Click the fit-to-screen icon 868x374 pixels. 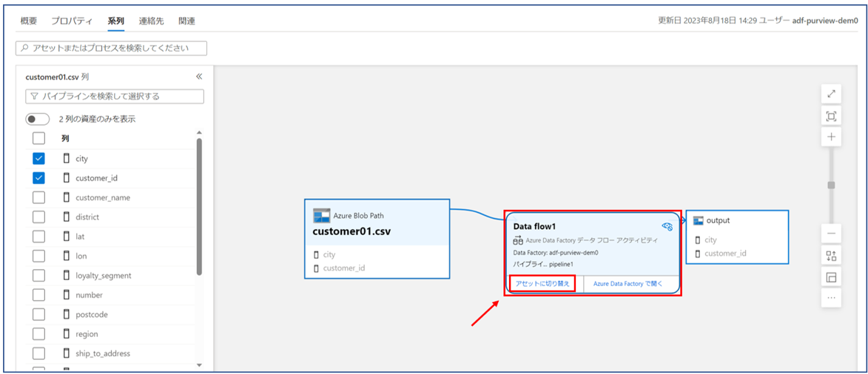coord(831,116)
